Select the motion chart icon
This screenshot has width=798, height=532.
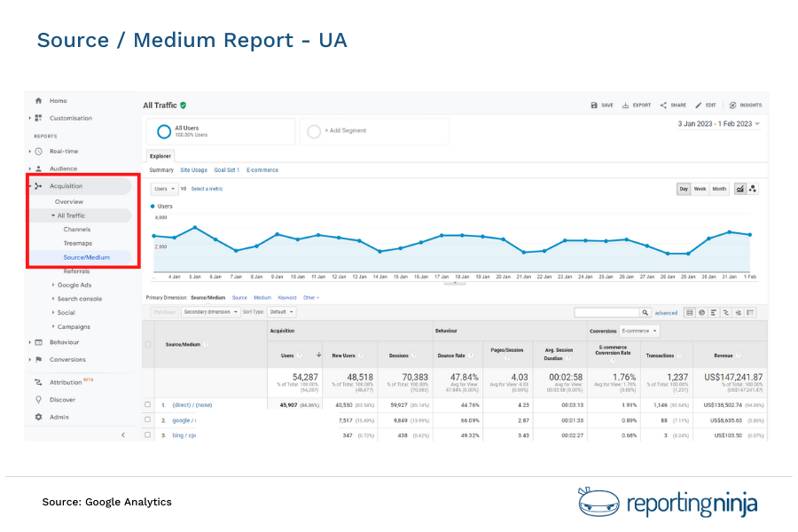point(753,189)
